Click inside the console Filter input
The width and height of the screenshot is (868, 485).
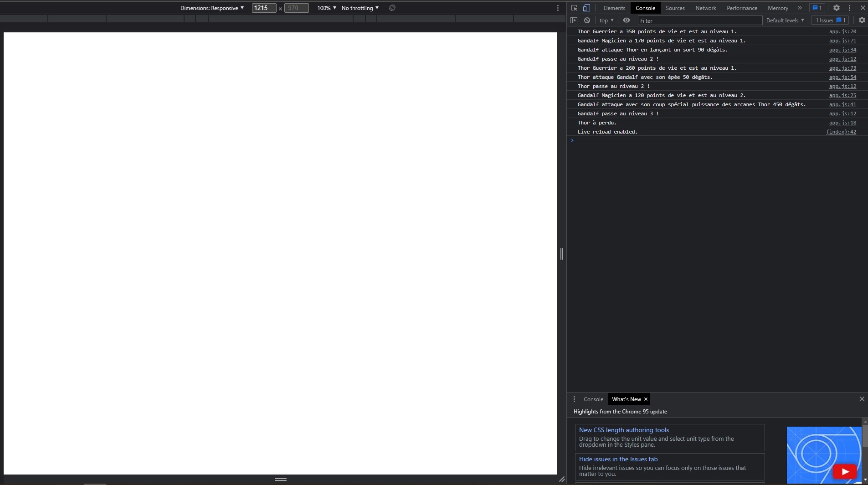697,21
